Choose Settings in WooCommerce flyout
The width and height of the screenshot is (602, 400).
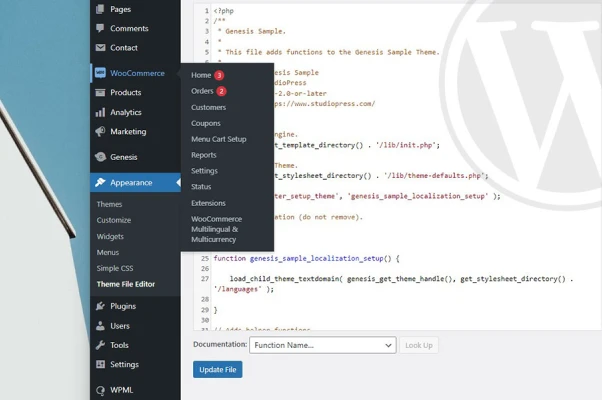(204, 171)
